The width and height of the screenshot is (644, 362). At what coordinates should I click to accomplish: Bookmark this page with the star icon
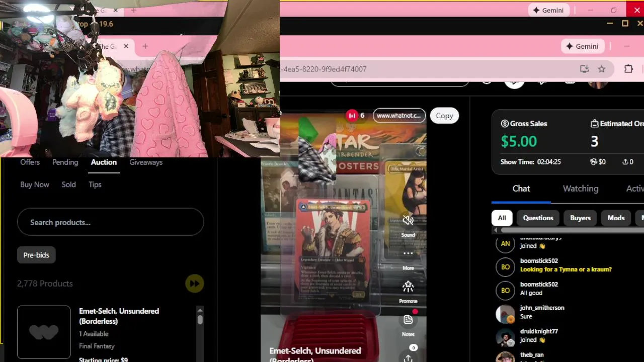point(602,69)
